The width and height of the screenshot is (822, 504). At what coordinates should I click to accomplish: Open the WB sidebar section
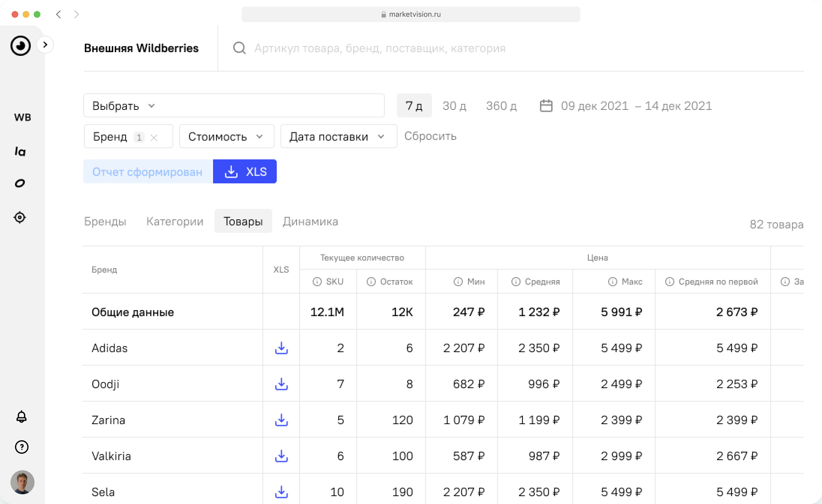pos(22,117)
